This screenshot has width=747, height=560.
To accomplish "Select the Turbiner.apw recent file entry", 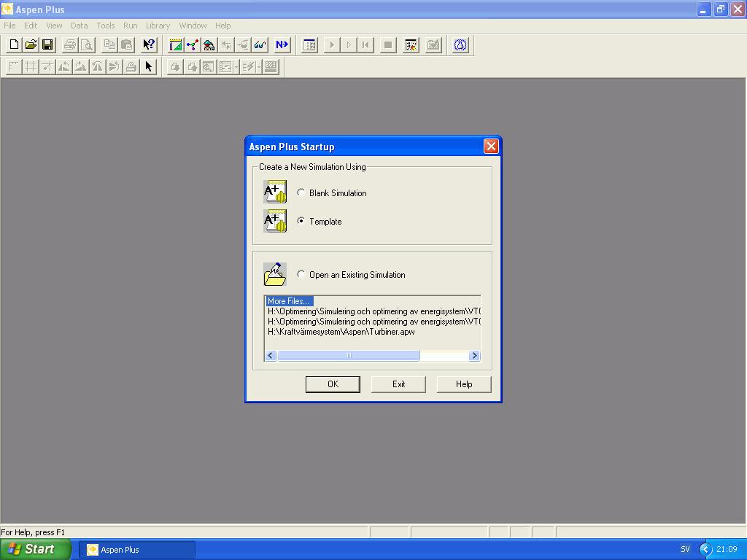I will (x=341, y=332).
